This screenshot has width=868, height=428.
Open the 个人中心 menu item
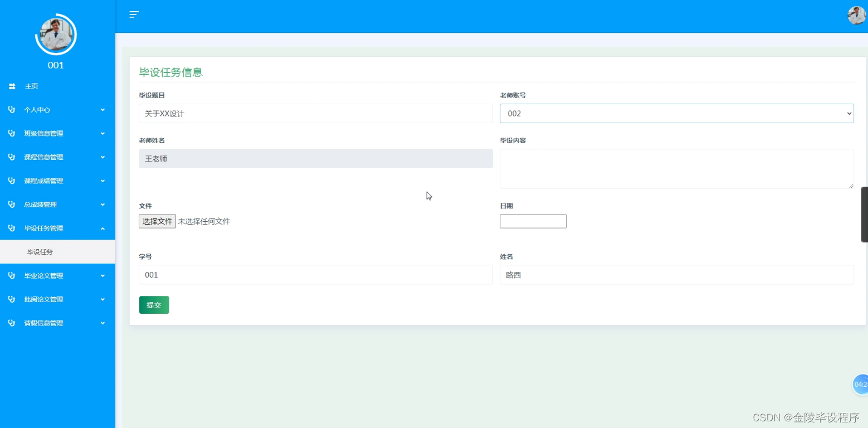[x=57, y=110]
